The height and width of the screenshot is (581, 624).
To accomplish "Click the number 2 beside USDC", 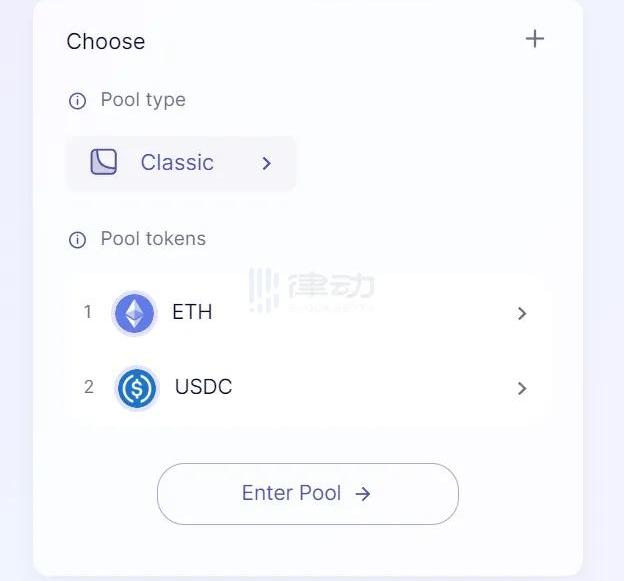I will (89, 387).
